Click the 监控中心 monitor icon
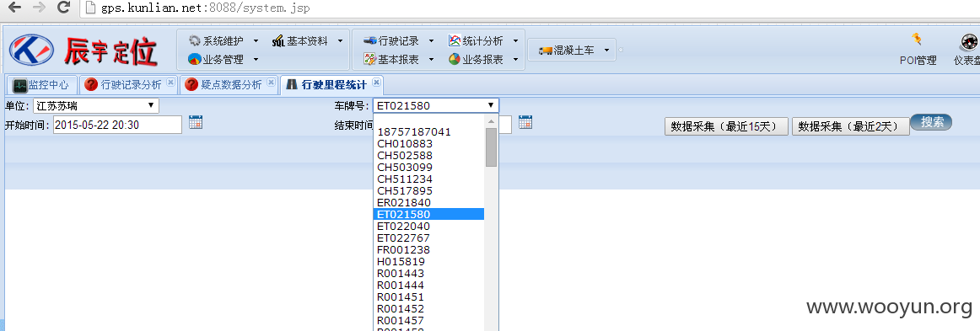980x331 pixels. (20, 86)
